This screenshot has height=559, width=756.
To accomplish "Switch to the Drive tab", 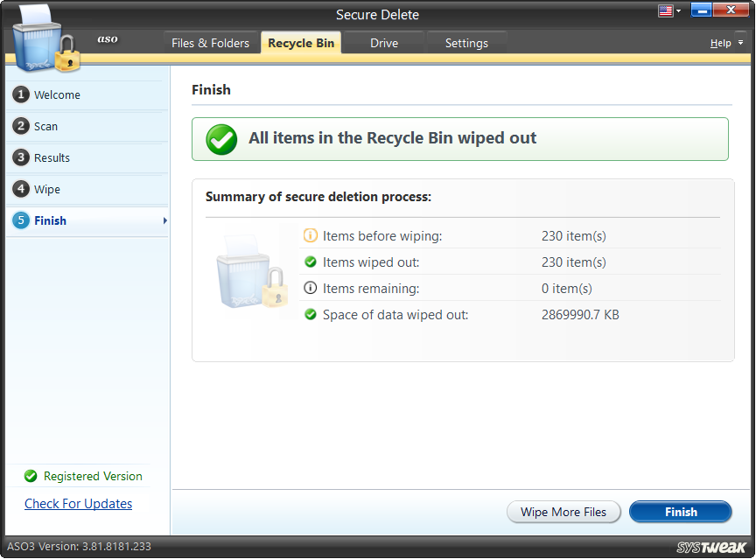I will pos(383,42).
